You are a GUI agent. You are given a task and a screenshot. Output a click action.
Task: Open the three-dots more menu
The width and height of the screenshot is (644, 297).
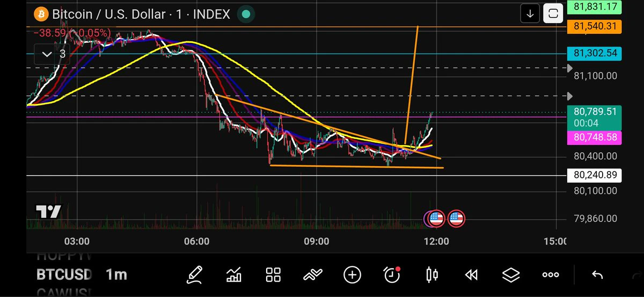pos(551,275)
